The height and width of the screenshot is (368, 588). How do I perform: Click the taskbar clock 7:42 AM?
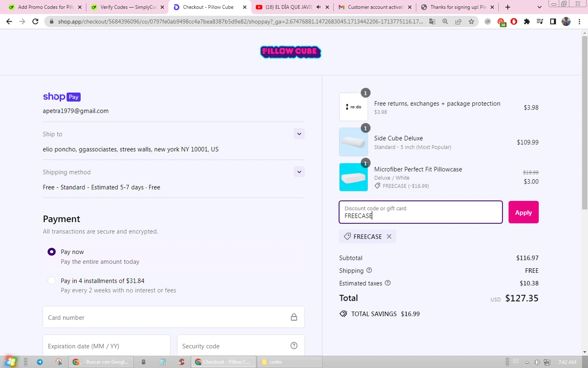567,362
